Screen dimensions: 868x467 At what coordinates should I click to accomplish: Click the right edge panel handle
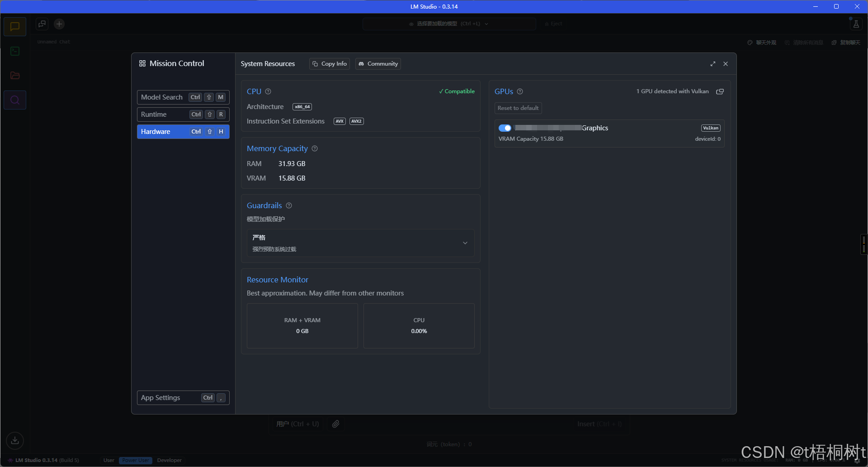[864, 244]
